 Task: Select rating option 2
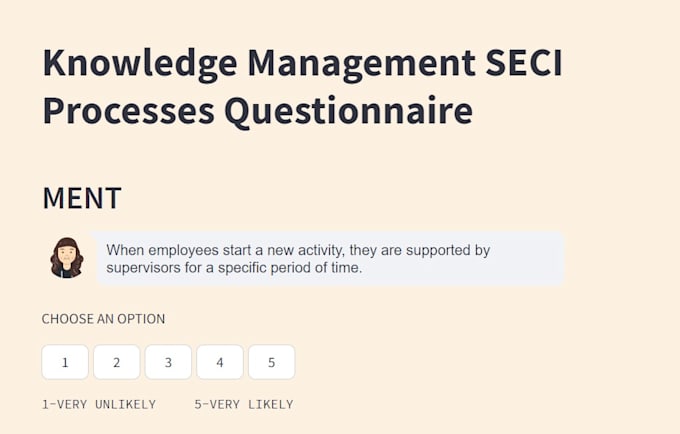coord(117,362)
